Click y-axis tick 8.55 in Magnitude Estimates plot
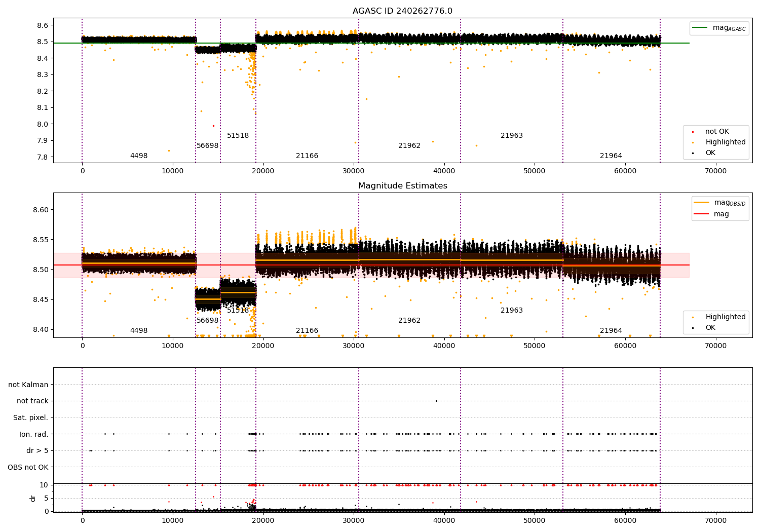760x532 pixels. pos(41,240)
